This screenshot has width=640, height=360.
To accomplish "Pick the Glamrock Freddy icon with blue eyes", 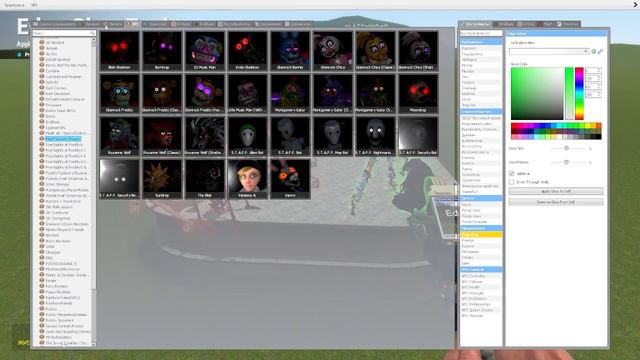I will point(119,93).
